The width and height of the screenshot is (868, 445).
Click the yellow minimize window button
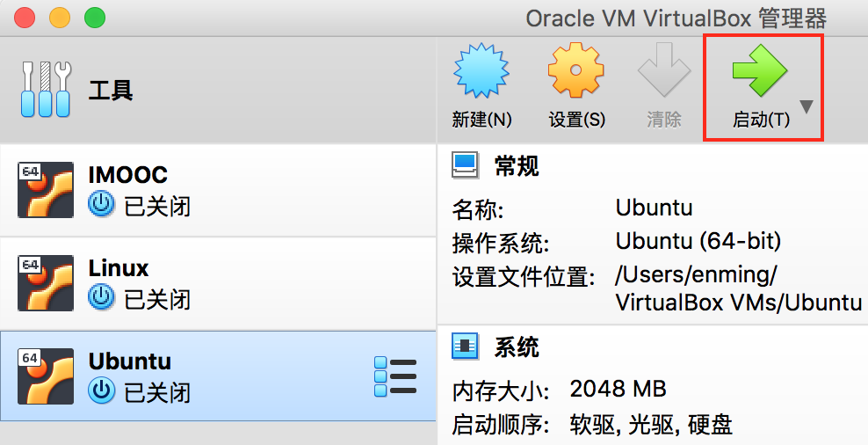(60, 18)
